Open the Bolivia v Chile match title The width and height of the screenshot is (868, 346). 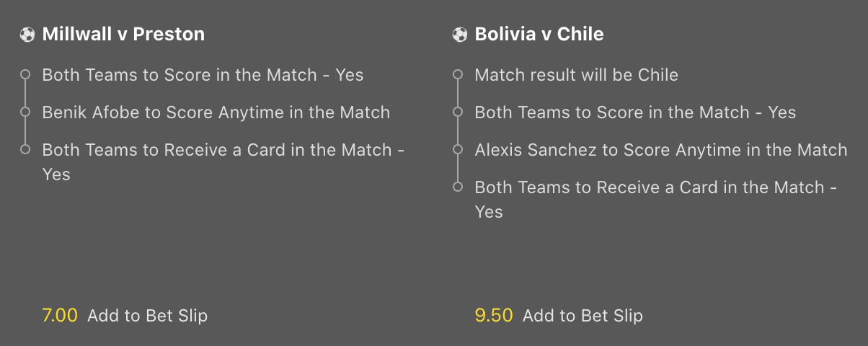pos(539,34)
